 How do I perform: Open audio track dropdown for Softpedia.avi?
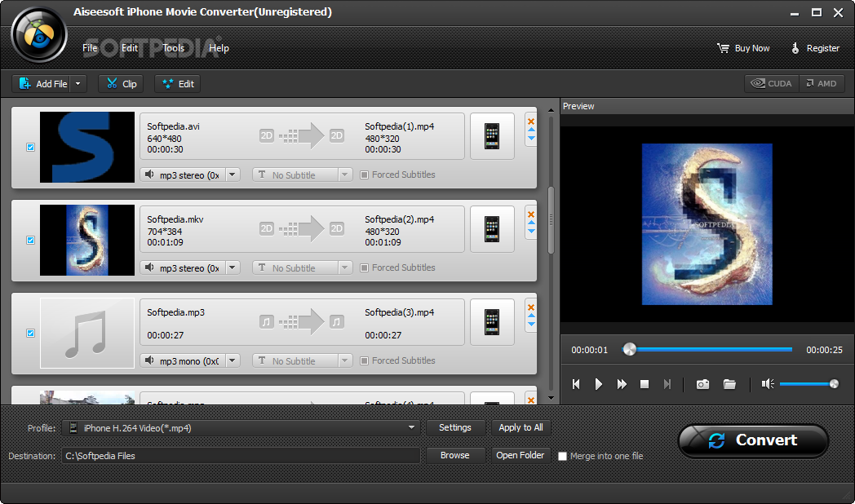(233, 175)
